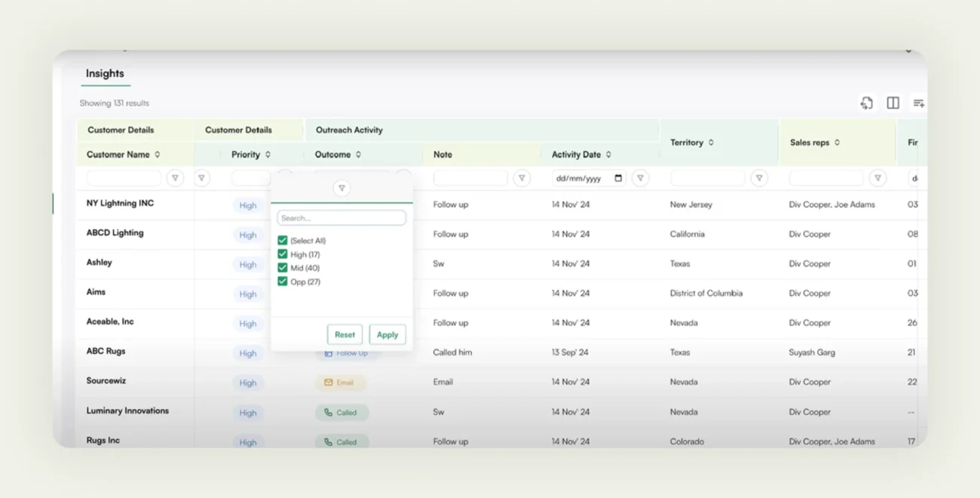Open the Priority column filter funnel icon
The width and height of the screenshot is (980, 498).
click(x=202, y=178)
